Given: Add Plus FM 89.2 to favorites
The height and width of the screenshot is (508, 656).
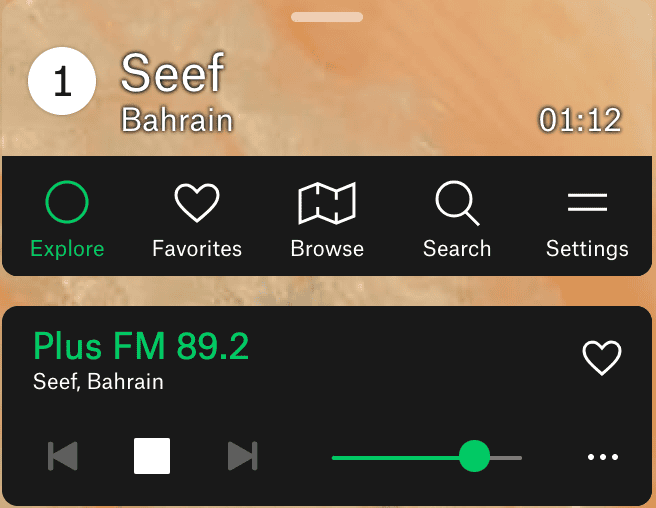Looking at the screenshot, I should click(602, 357).
